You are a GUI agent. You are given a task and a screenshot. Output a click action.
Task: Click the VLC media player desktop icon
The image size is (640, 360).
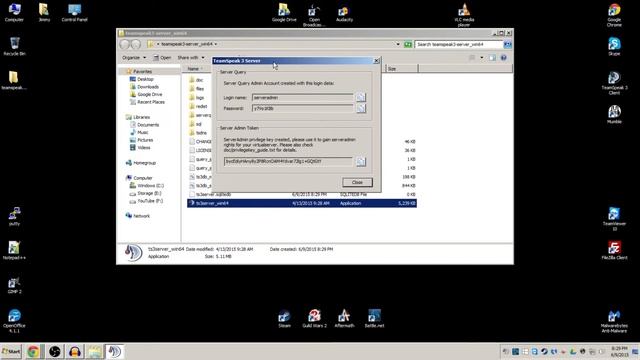[x=464, y=15]
